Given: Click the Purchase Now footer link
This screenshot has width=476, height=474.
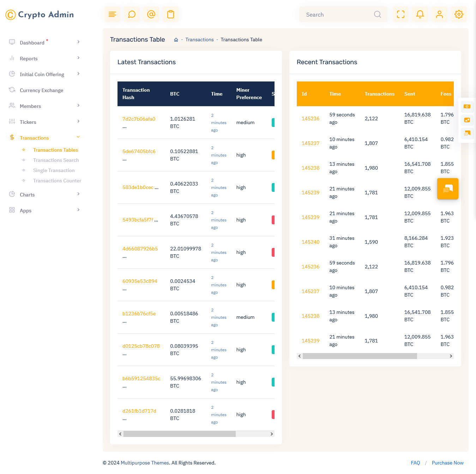Looking at the screenshot, I should pyautogui.click(x=447, y=463).
